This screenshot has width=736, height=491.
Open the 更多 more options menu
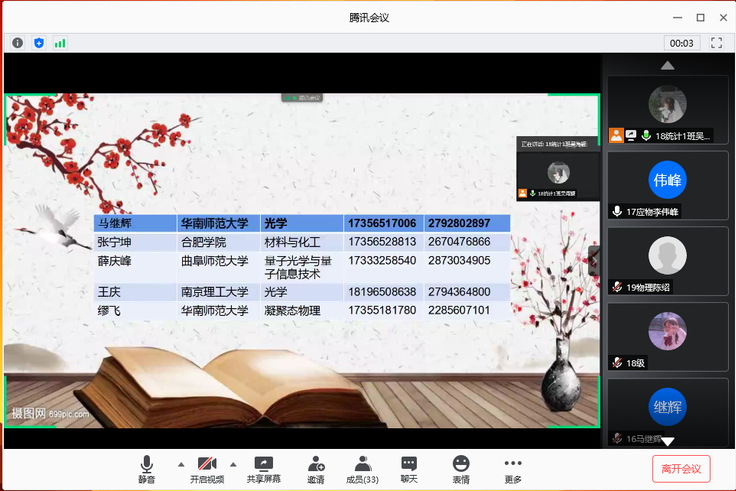(x=513, y=469)
